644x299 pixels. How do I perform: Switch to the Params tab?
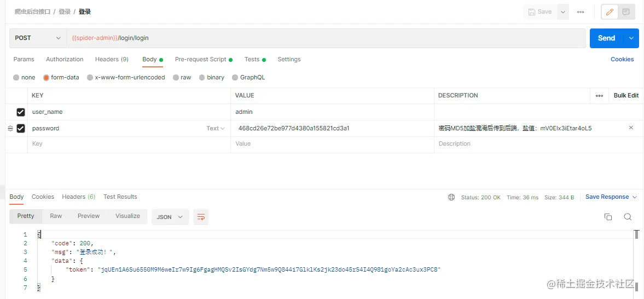tap(24, 59)
